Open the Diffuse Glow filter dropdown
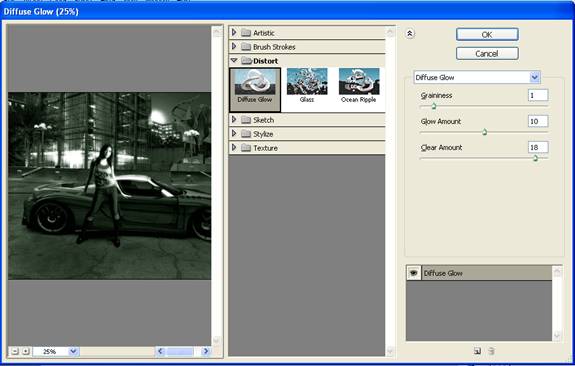 535,77
